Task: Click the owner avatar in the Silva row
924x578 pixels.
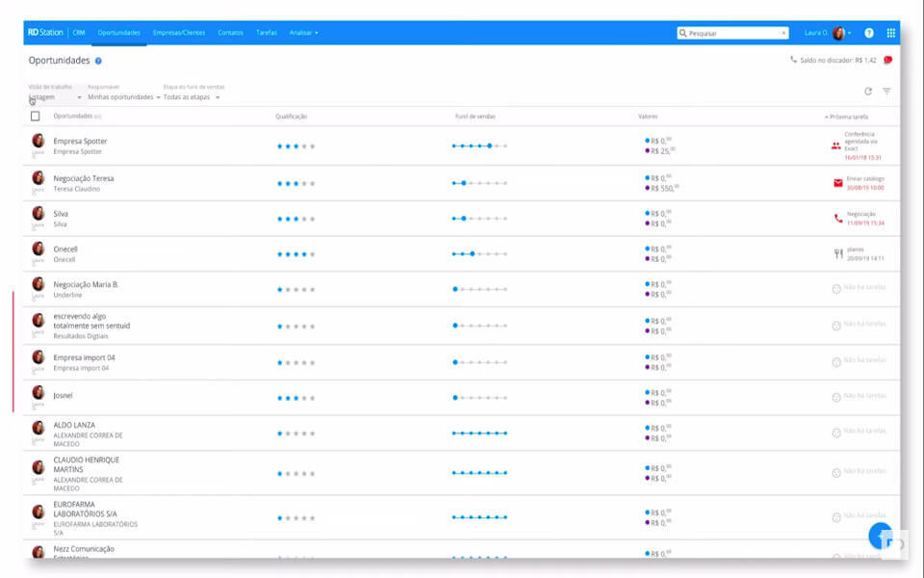Action: point(38,213)
